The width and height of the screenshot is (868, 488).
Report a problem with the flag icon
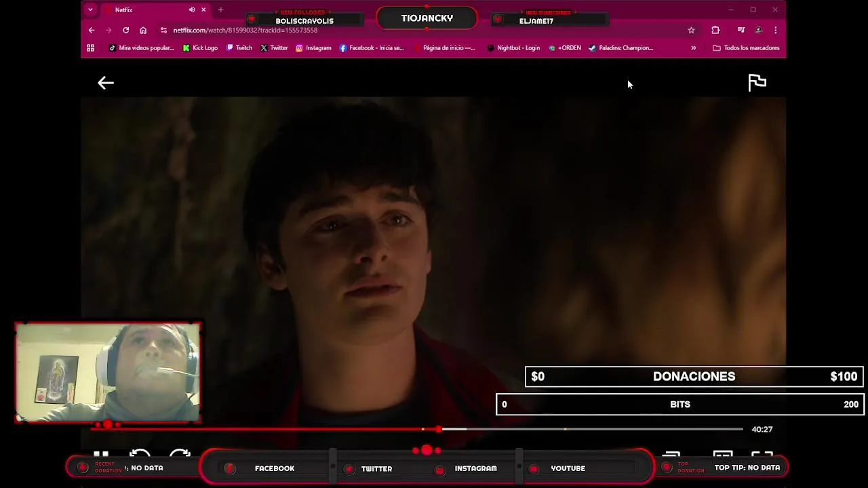pos(757,83)
